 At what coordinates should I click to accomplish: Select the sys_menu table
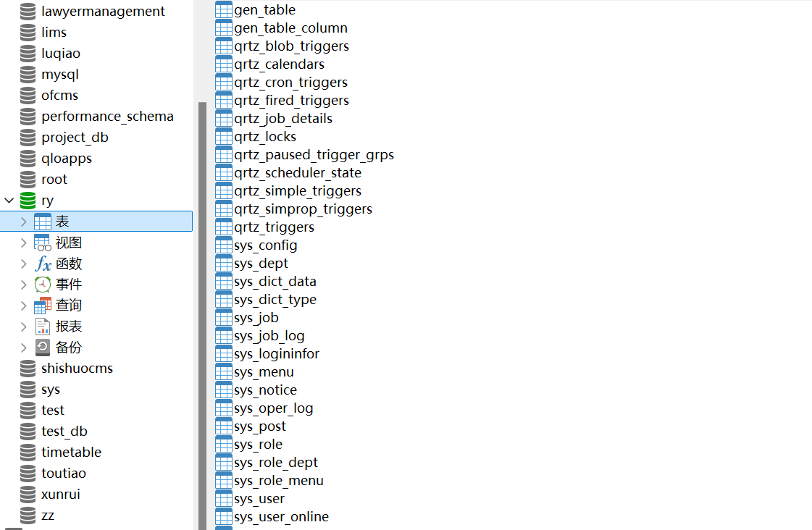click(x=264, y=372)
